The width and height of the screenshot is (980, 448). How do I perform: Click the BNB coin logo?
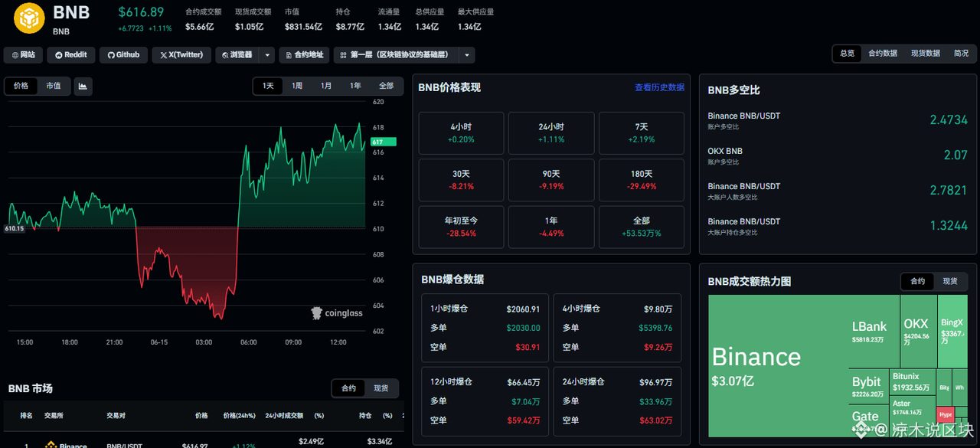click(30, 18)
